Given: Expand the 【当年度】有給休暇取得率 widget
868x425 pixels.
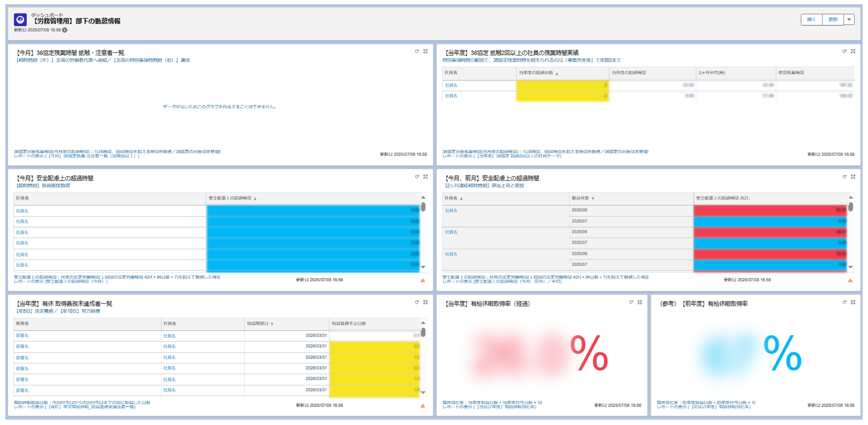Looking at the screenshot, I should click(x=639, y=302).
